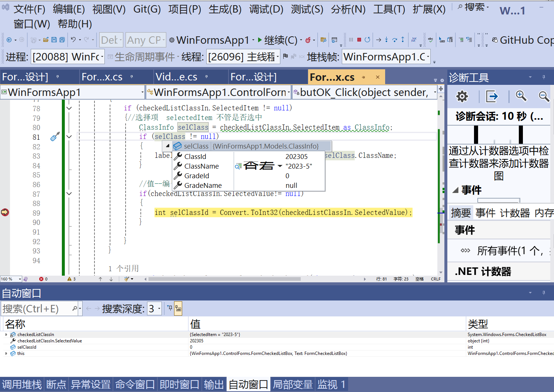554x392 pixels.
Task: Click the green Continue play button
Action: [x=260, y=40]
